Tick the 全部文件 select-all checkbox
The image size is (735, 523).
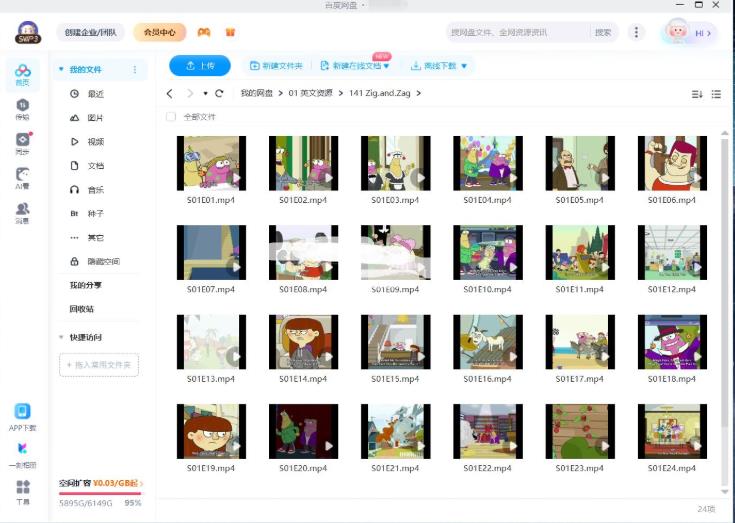[x=171, y=117]
